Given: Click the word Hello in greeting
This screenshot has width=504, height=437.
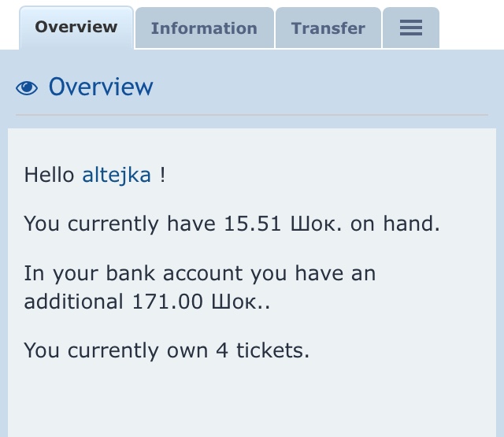Looking at the screenshot, I should click(x=50, y=175).
